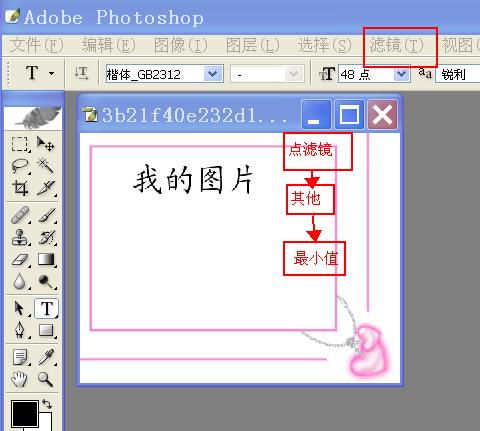The width and height of the screenshot is (480, 431).
Task: Select the Rectangular Marquee tool
Action: coord(20,144)
